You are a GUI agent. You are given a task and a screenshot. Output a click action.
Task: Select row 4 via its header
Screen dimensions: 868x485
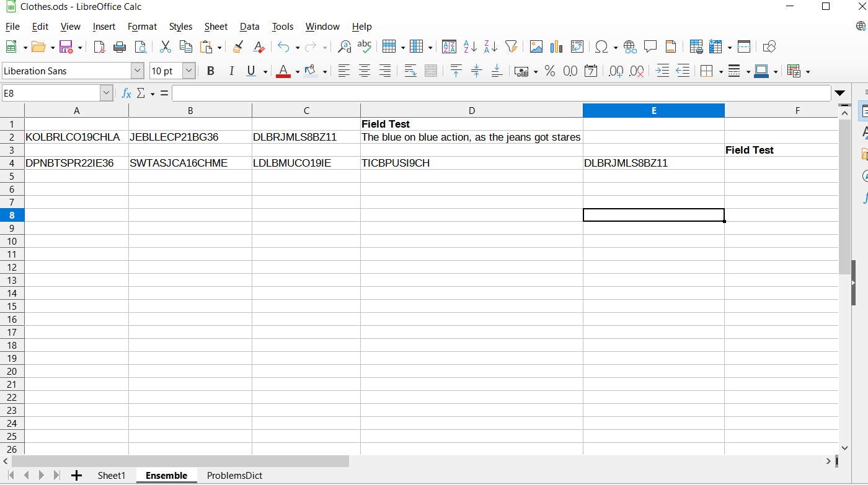point(12,163)
